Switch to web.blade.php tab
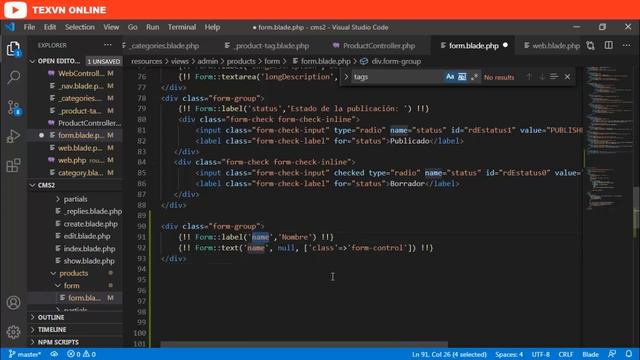 tap(552, 46)
